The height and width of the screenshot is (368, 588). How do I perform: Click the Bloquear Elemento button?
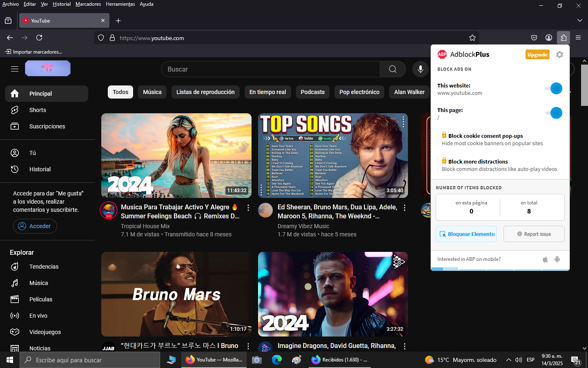(x=466, y=234)
